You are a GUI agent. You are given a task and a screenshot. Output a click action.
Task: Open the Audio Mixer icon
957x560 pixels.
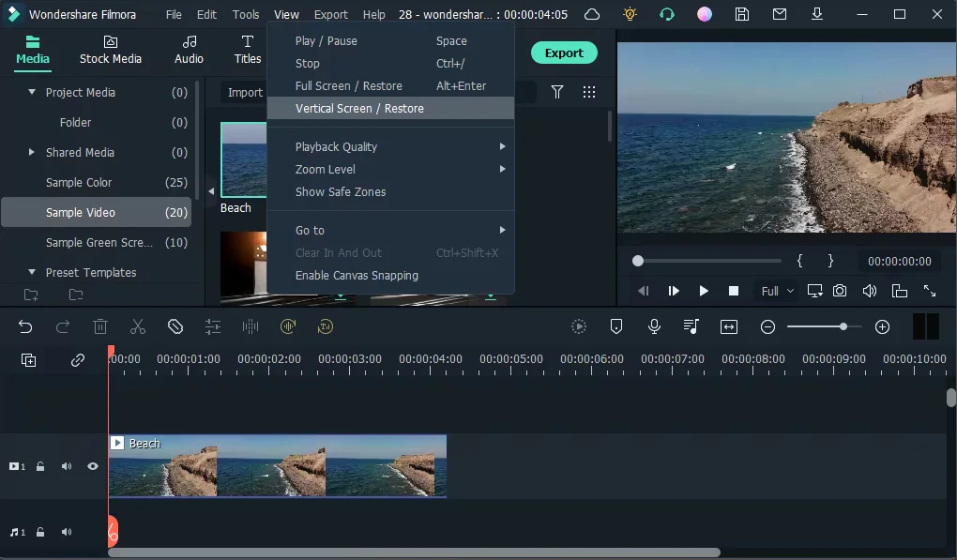coord(691,326)
